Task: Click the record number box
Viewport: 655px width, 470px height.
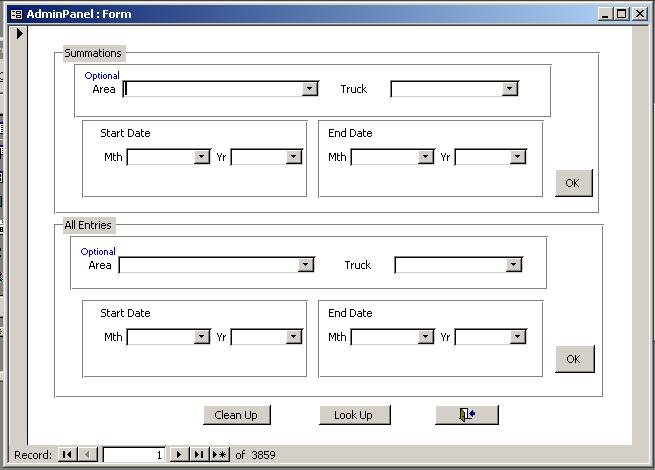Action: tap(134, 455)
